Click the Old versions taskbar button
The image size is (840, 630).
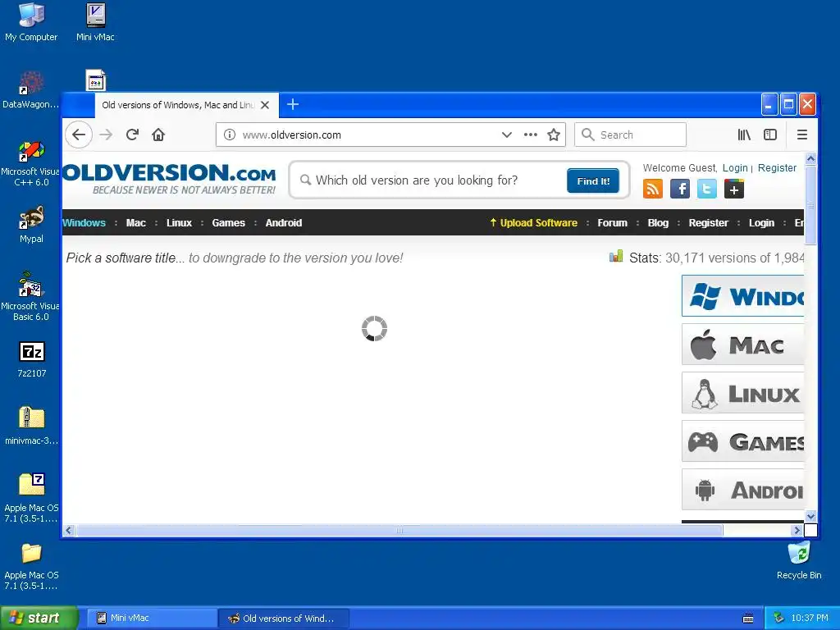[x=284, y=619]
